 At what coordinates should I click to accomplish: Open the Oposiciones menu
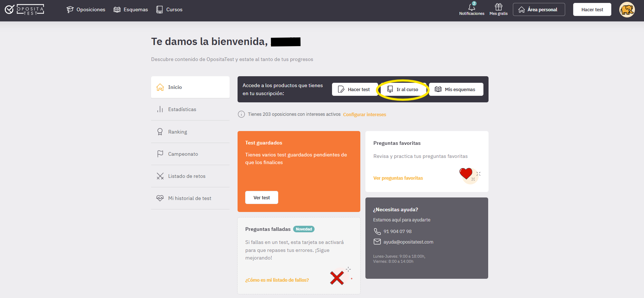point(86,9)
